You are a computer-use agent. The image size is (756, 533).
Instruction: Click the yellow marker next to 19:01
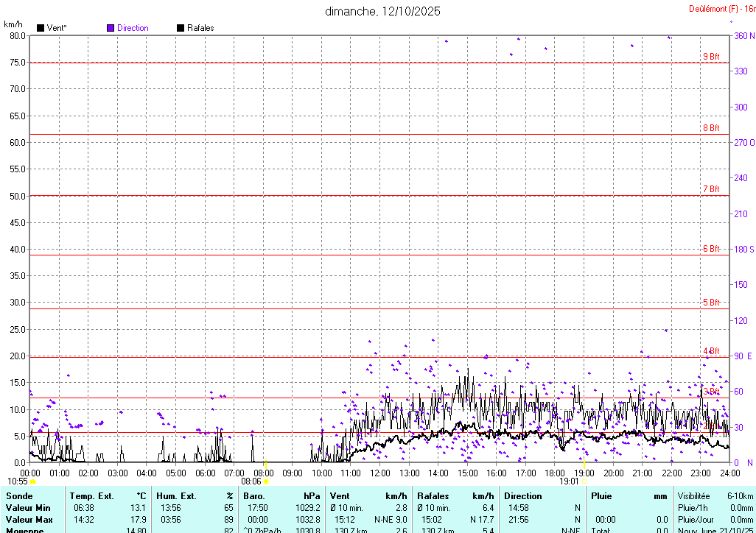(x=584, y=481)
